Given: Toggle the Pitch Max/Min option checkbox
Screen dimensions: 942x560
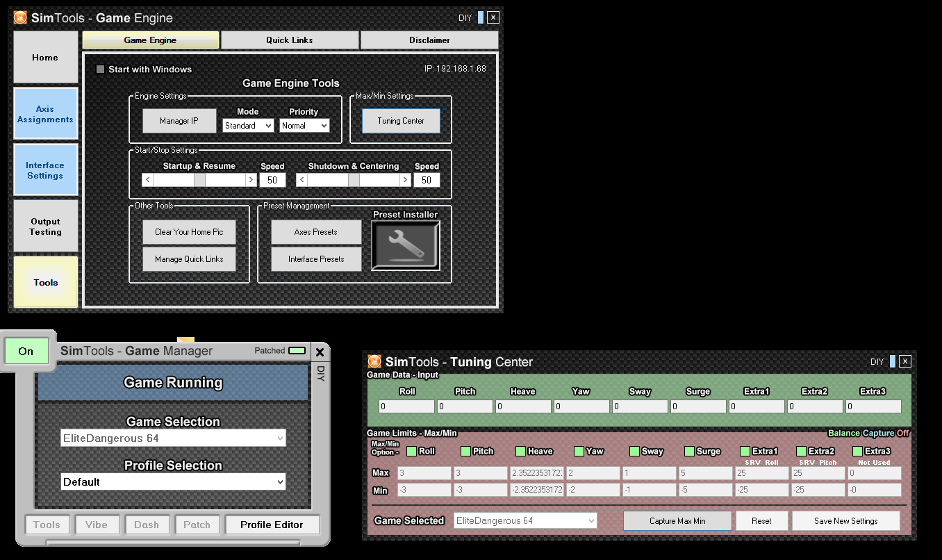Looking at the screenshot, I should pos(466,451).
